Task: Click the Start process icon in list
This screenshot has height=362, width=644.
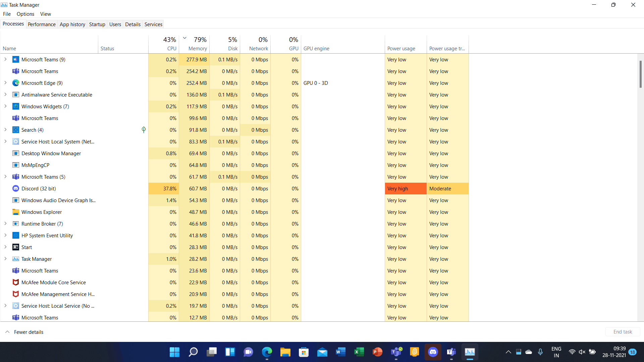Action: coord(16,247)
